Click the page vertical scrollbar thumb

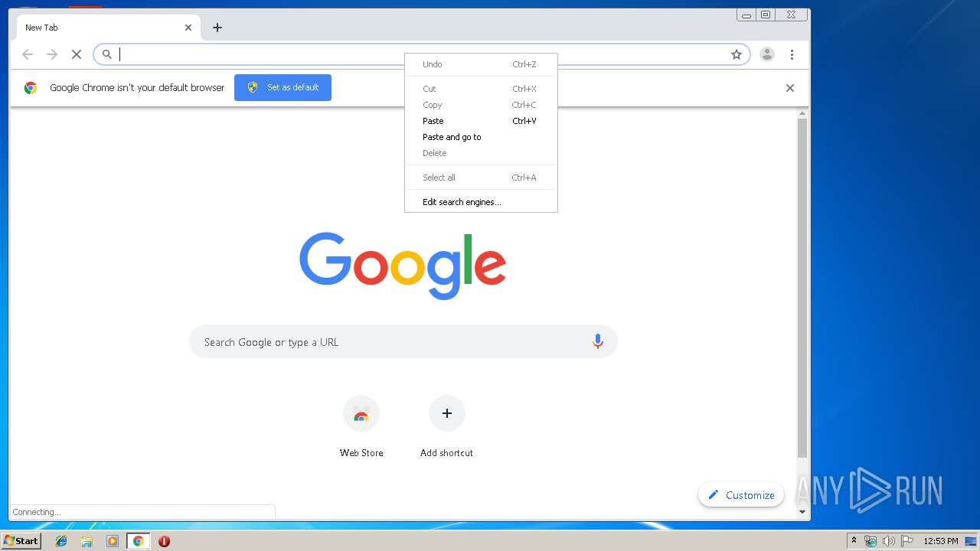pyautogui.click(x=802, y=289)
